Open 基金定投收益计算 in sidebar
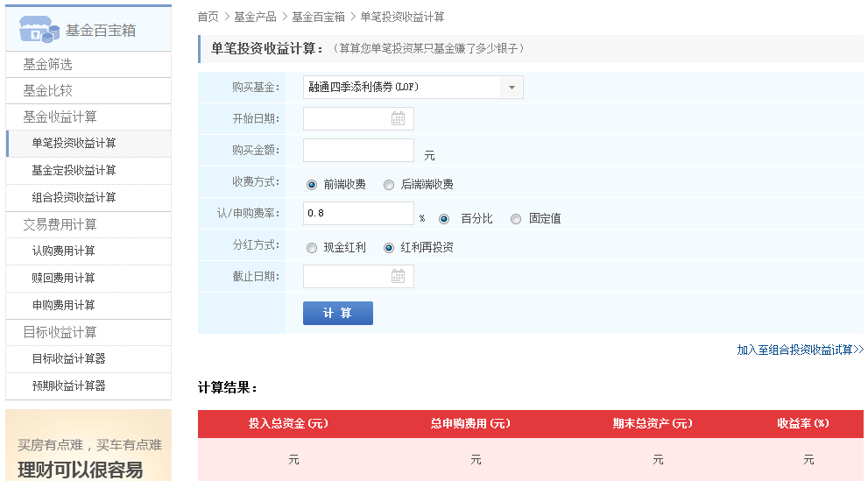This screenshot has width=868, height=481. (x=74, y=170)
